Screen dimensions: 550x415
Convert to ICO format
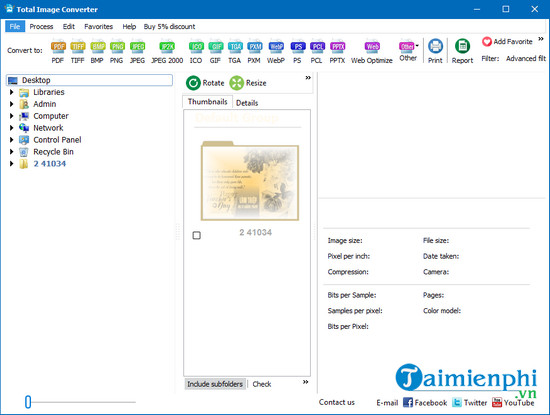(x=196, y=51)
